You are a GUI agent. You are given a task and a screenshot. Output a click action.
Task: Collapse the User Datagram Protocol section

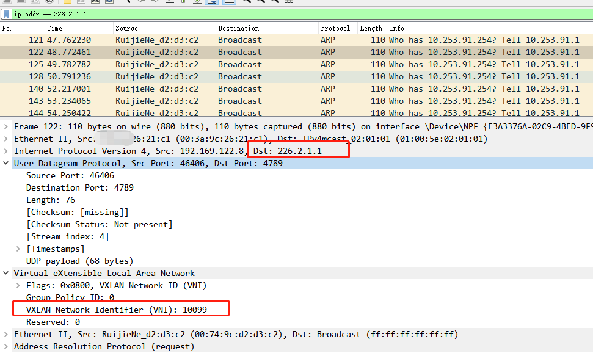pyautogui.click(x=6, y=163)
